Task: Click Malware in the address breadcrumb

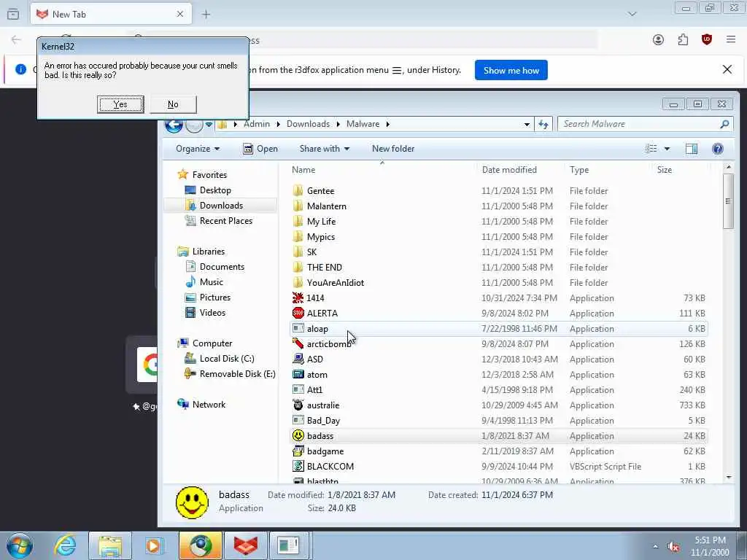Action: pos(363,124)
